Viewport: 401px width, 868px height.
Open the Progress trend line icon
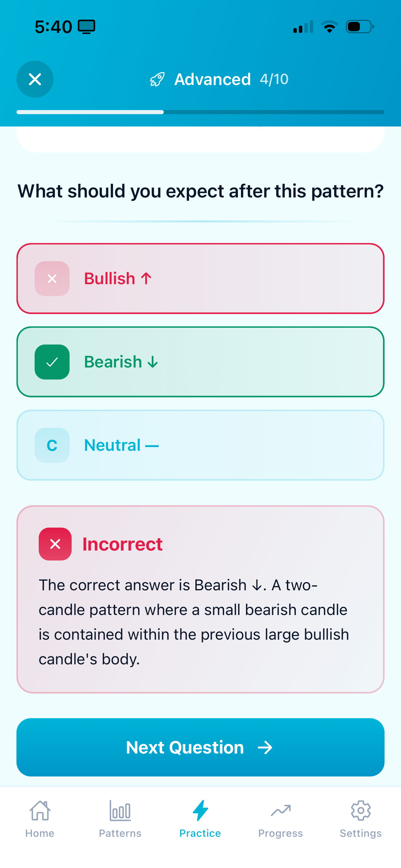[281, 811]
